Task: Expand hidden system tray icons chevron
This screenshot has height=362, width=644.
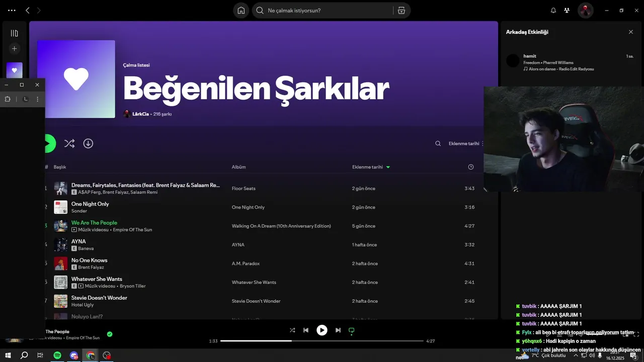Action: click(576, 355)
